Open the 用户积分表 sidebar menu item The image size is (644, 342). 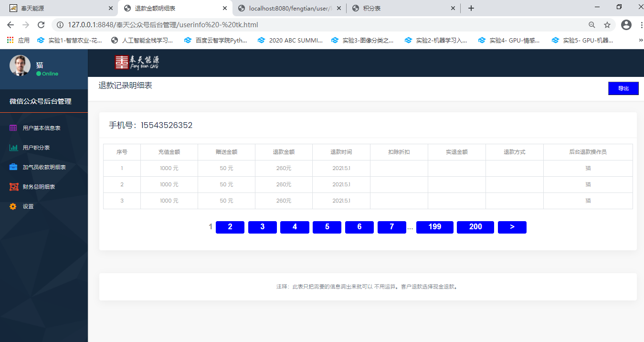pyautogui.click(x=36, y=148)
